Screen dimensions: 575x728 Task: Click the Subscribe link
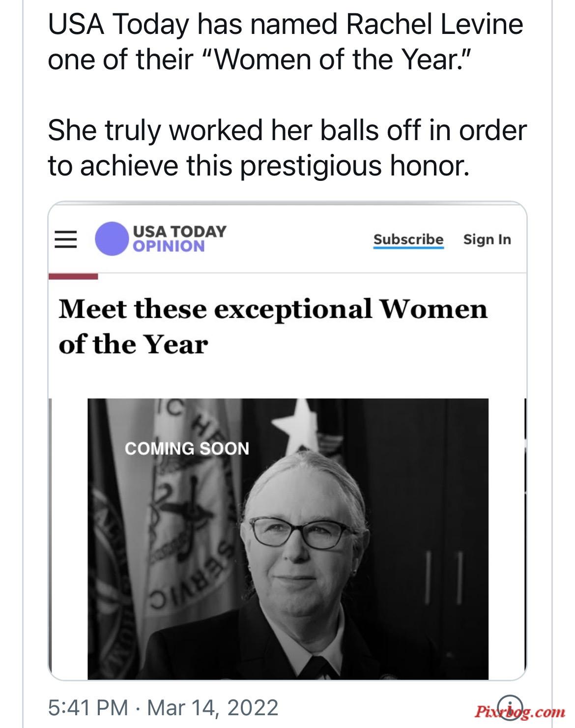point(408,239)
